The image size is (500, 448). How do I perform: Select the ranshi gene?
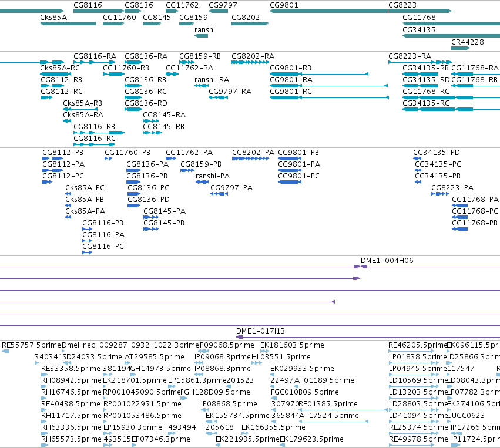point(201,36)
